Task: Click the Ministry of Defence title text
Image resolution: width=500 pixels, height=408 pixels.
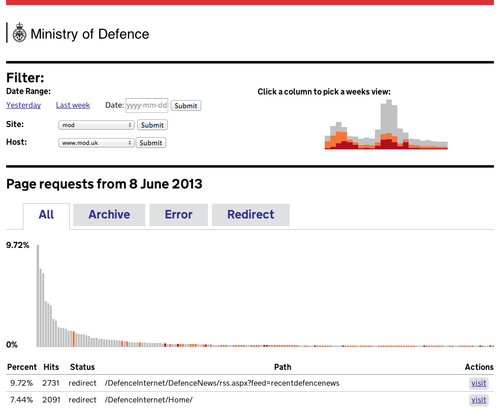Action: pyautogui.click(x=90, y=34)
